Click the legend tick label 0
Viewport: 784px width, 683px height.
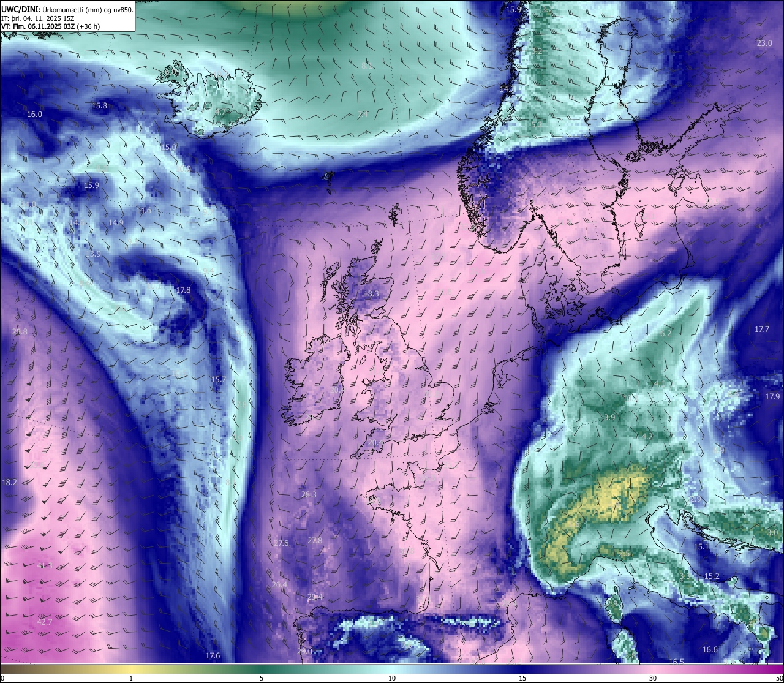tap(2, 678)
